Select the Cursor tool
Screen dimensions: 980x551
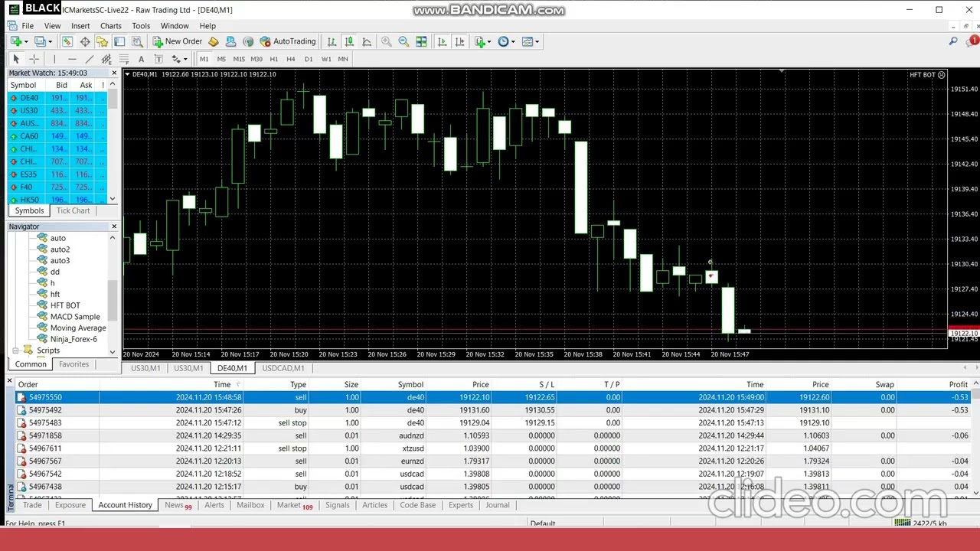[x=16, y=59]
